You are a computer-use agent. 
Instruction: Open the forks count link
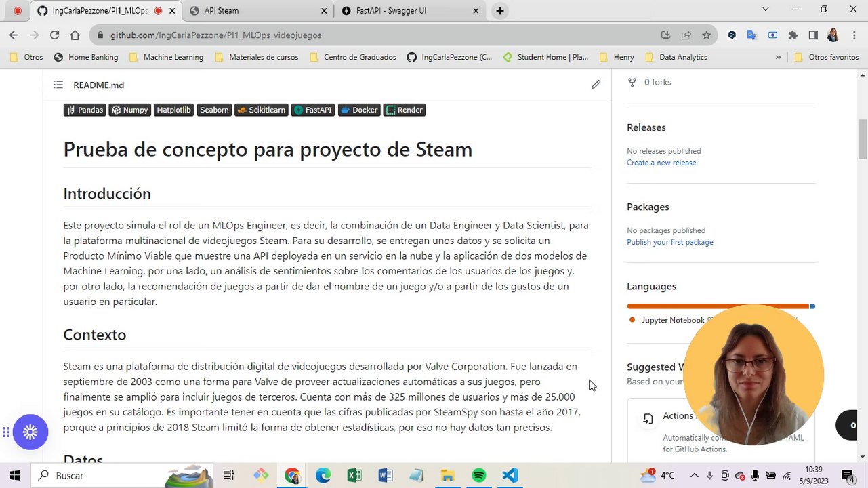point(649,82)
